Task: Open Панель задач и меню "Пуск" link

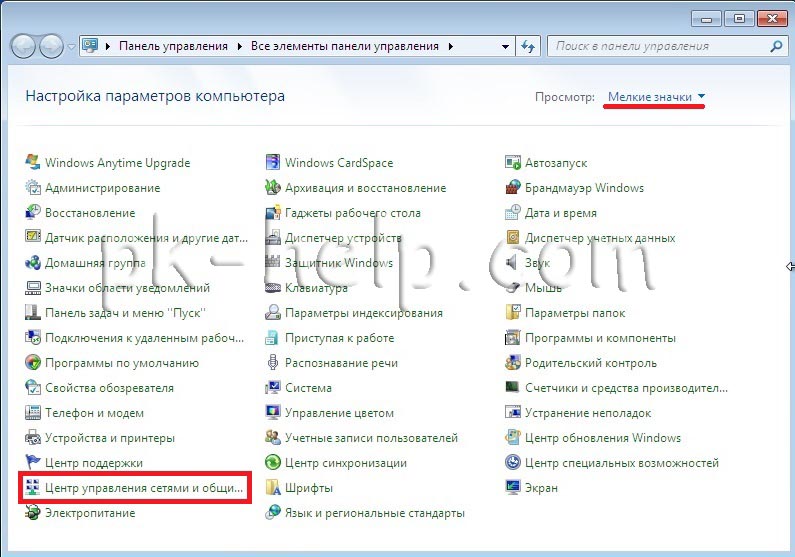Action: [x=125, y=313]
